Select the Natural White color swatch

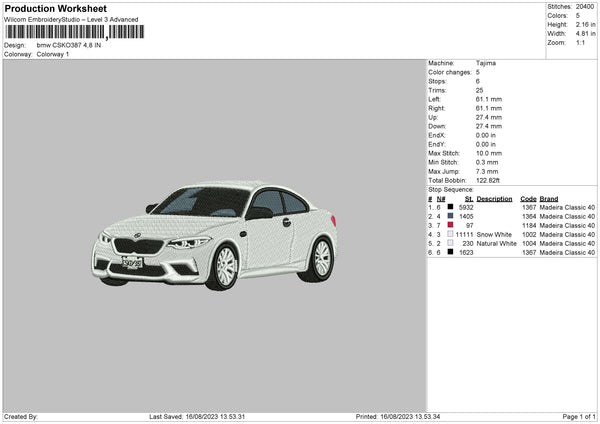[450, 243]
